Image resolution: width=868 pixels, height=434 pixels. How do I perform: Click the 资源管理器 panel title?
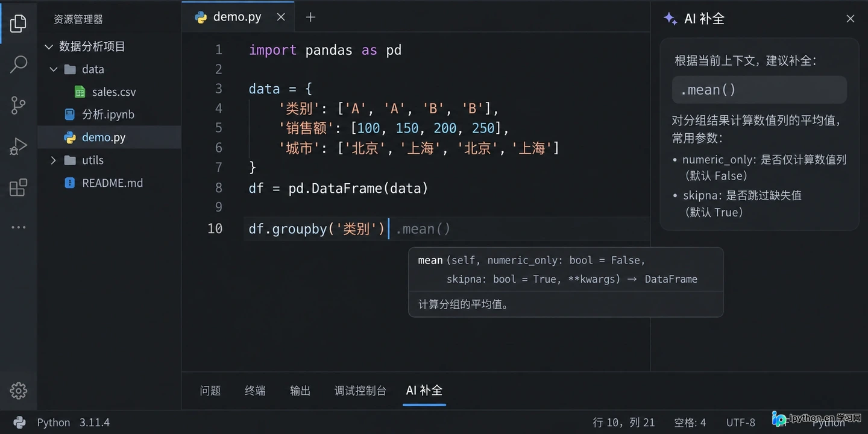(x=78, y=19)
